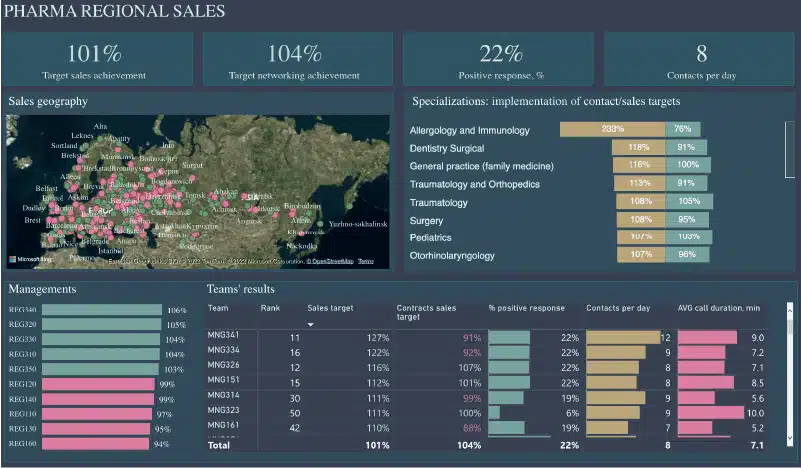801x468 pixels.
Task: Select the 76% Allergology teal bar
Action: (683, 129)
